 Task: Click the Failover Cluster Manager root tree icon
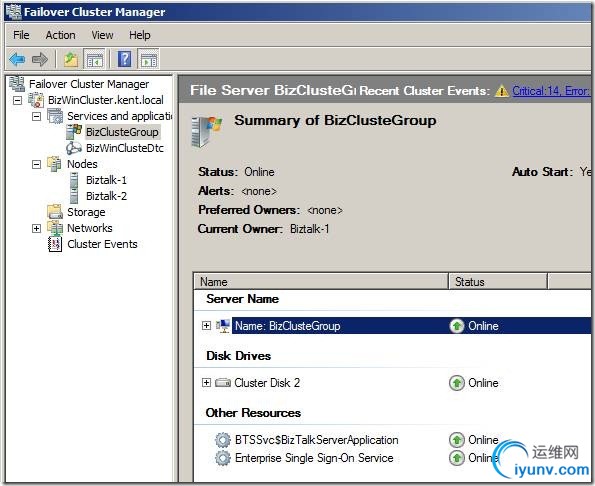pyautogui.click(x=17, y=83)
